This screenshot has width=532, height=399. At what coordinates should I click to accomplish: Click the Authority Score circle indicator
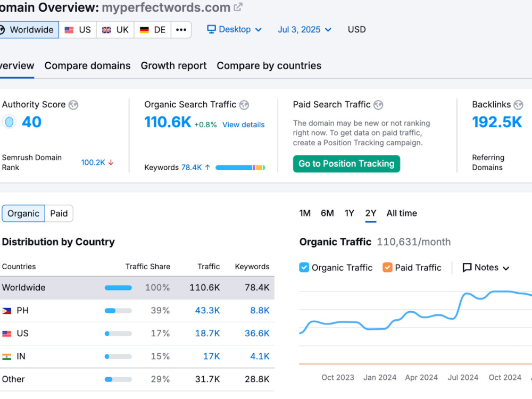click(10, 122)
